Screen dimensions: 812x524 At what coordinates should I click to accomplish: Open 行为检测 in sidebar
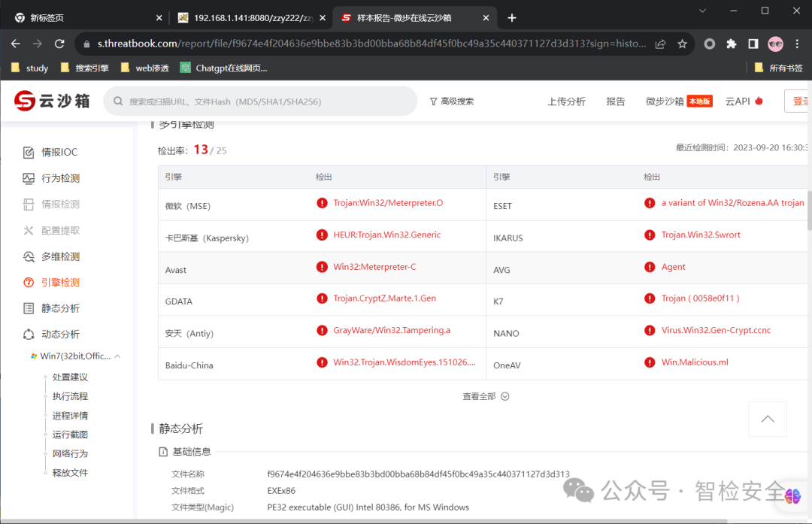tap(51, 178)
